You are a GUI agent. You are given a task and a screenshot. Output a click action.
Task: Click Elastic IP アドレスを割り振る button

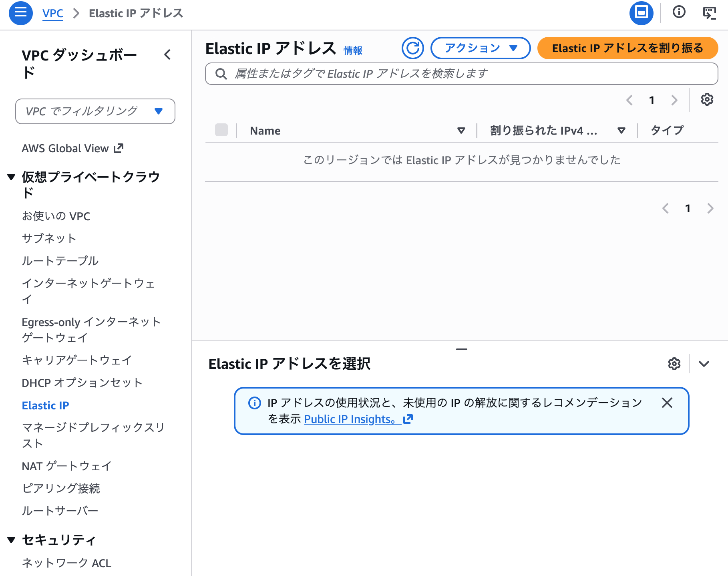[627, 48]
